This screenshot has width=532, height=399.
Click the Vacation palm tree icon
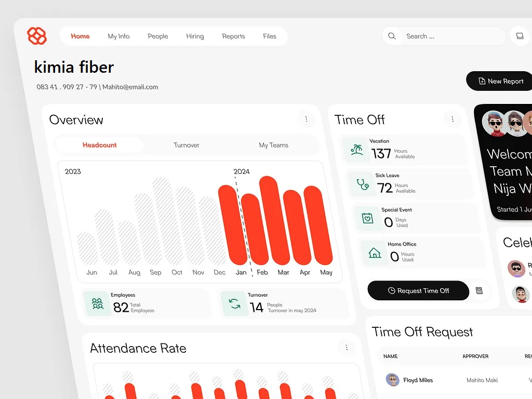(357, 150)
